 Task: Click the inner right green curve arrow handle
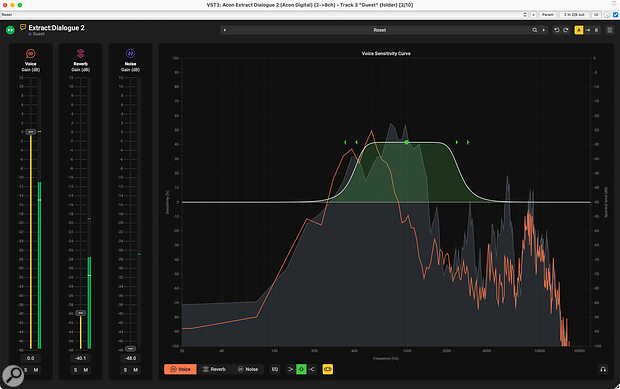click(x=457, y=142)
